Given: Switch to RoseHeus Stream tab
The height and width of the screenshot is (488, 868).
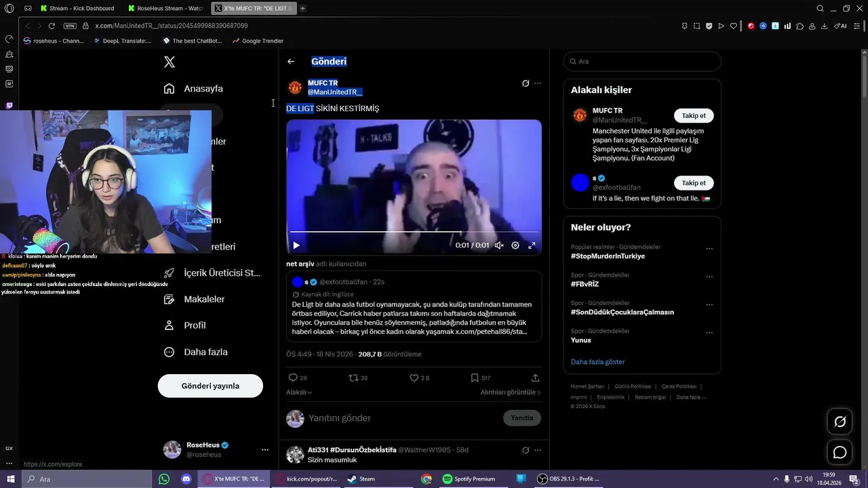Looking at the screenshot, I should tap(167, 8).
